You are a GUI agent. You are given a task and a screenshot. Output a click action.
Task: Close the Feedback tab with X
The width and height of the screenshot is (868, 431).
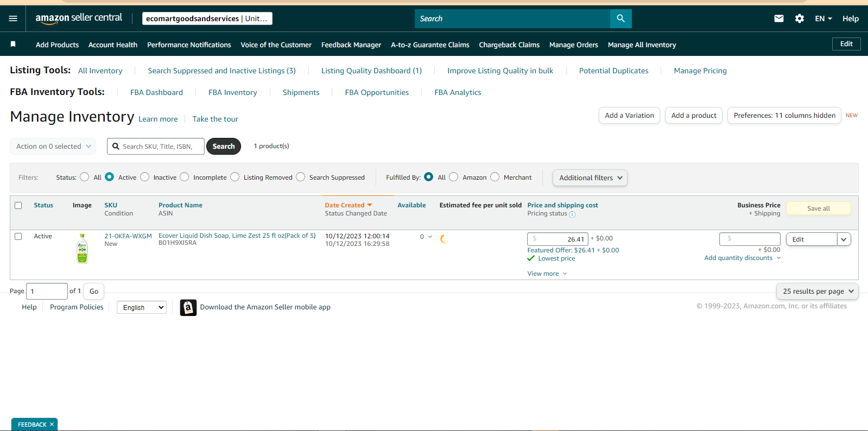click(x=52, y=424)
